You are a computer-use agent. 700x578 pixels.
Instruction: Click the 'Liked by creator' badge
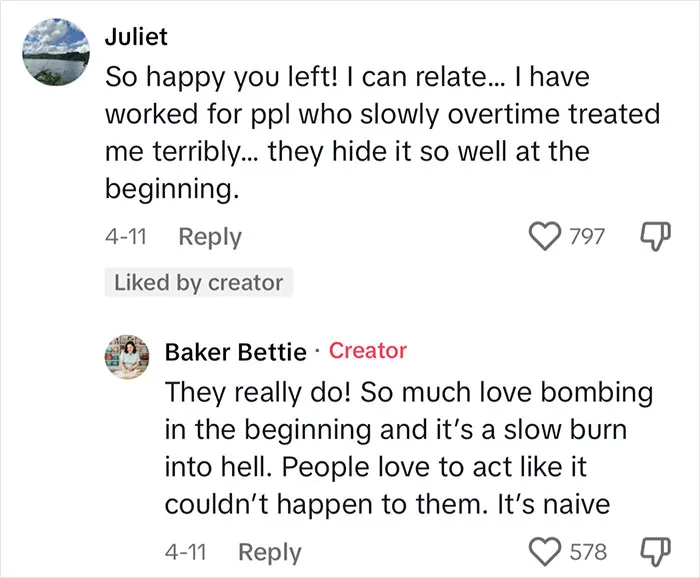click(x=199, y=283)
